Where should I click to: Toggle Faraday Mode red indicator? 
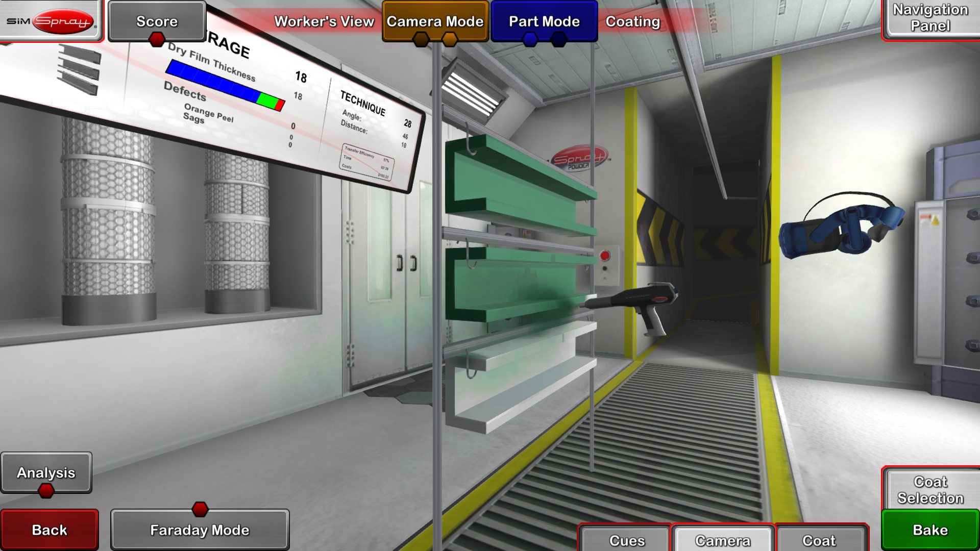[x=200, y=509]
